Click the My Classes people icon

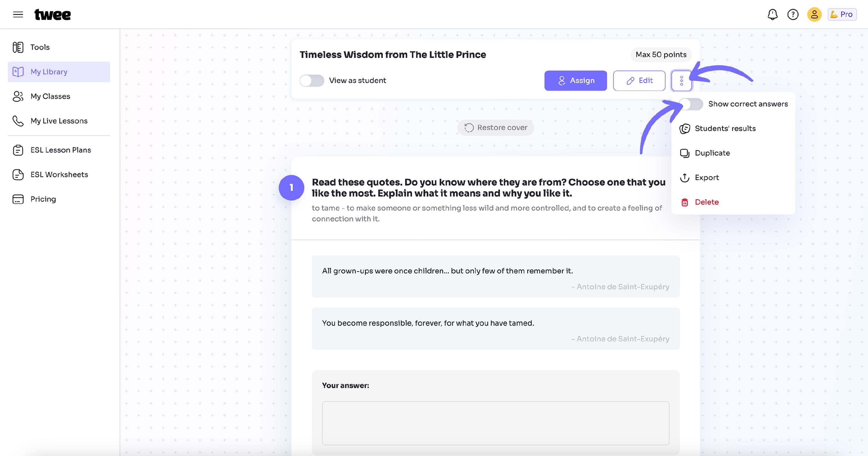18,96
